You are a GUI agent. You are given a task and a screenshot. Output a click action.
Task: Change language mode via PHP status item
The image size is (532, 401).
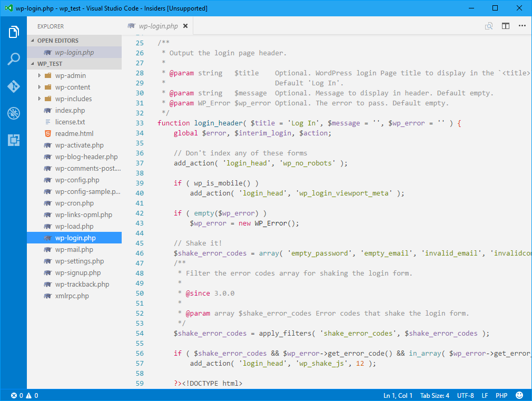pos(501,396)
